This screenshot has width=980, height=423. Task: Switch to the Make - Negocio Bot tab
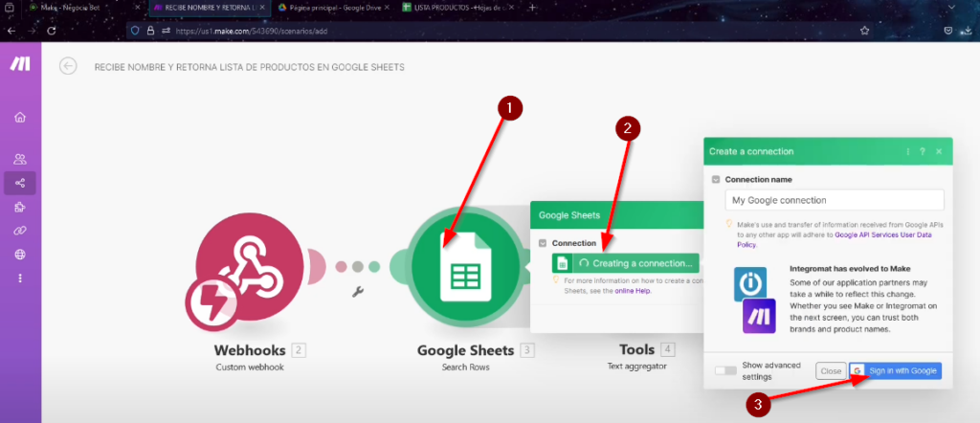tap(81, 8)
